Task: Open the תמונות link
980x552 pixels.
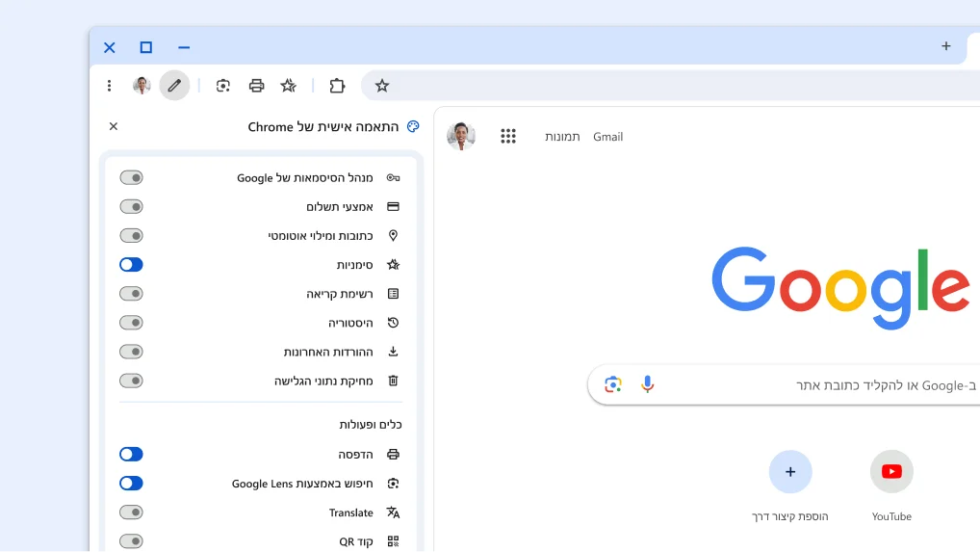Action: click(x=562, y=137)
